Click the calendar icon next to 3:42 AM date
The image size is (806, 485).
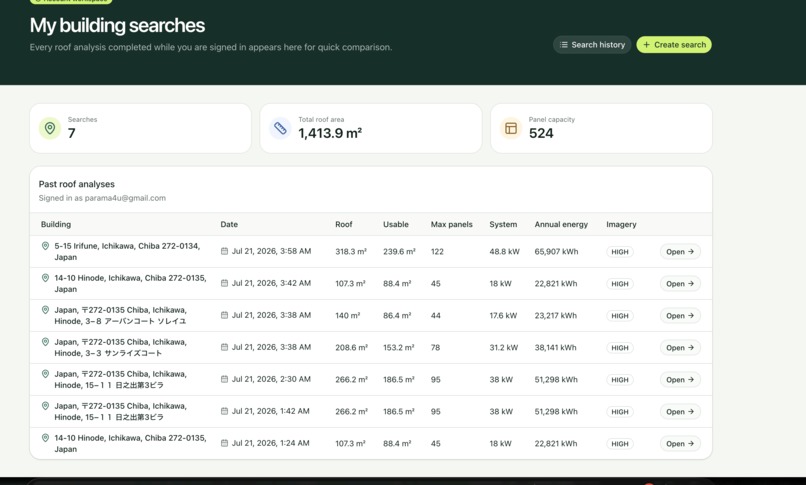point(224,283)
